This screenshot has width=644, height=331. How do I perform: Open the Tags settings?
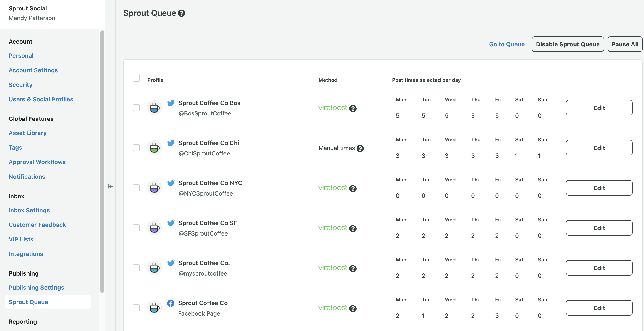tap(15, 147)
